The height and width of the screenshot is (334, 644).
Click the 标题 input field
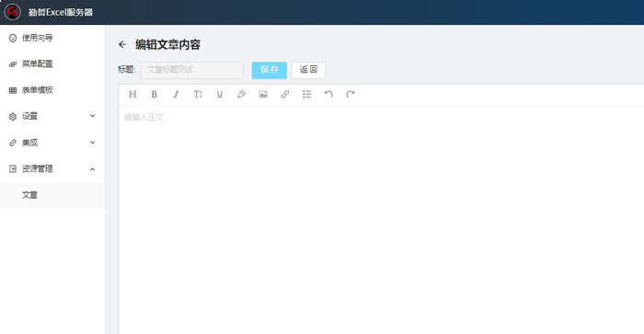pos(191,70)
